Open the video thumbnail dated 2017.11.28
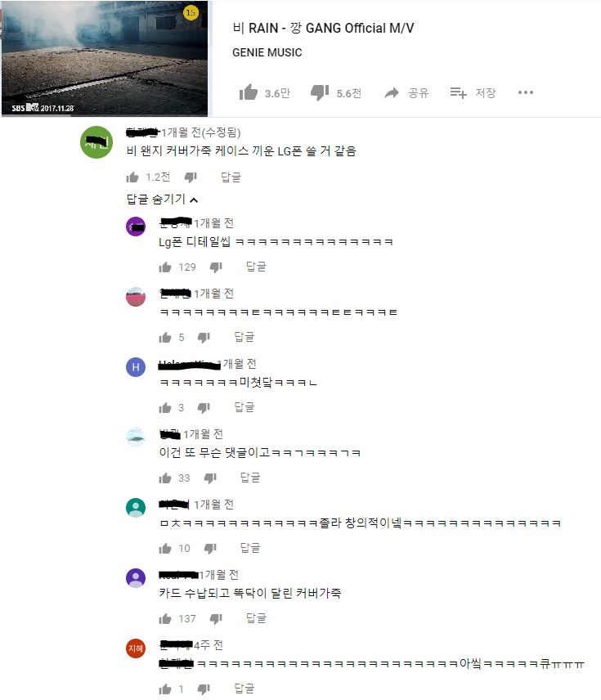Screen dimensions: 601x700 (105, 59)
